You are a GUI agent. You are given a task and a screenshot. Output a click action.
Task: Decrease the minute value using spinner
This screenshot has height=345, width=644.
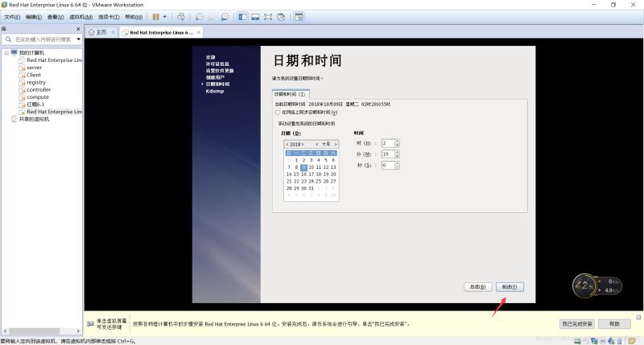[396, 156]
